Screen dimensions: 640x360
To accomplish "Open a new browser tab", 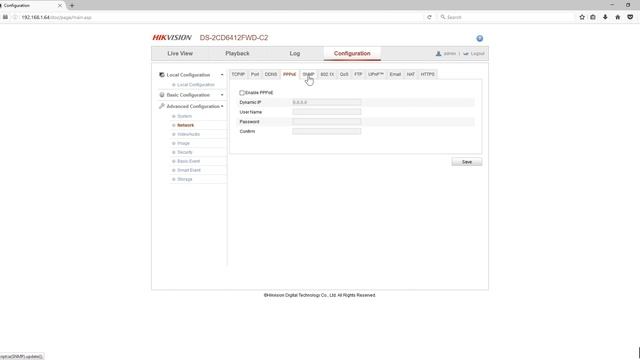I will (72, 5).
